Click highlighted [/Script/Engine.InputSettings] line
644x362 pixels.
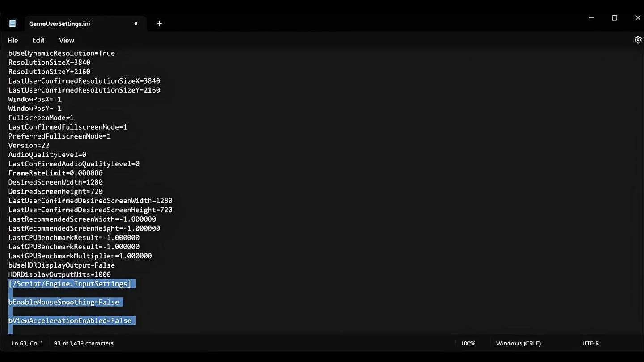(72, 284)
